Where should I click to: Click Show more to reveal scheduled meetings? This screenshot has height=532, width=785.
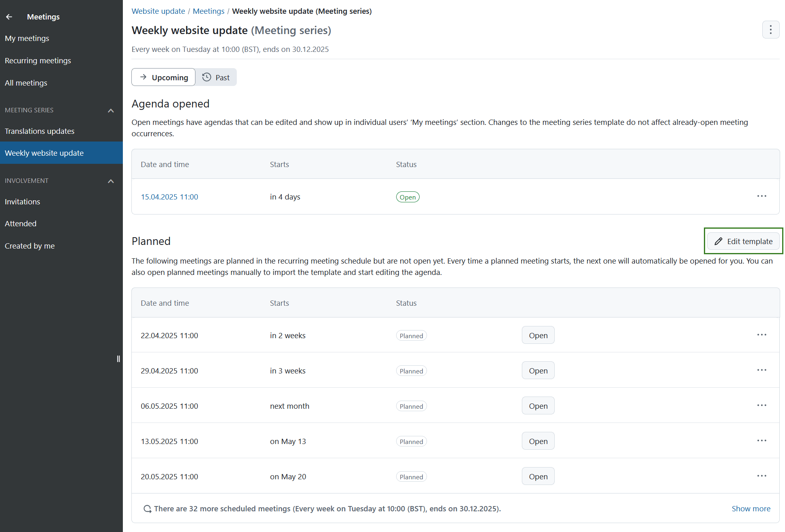(751, 508)
